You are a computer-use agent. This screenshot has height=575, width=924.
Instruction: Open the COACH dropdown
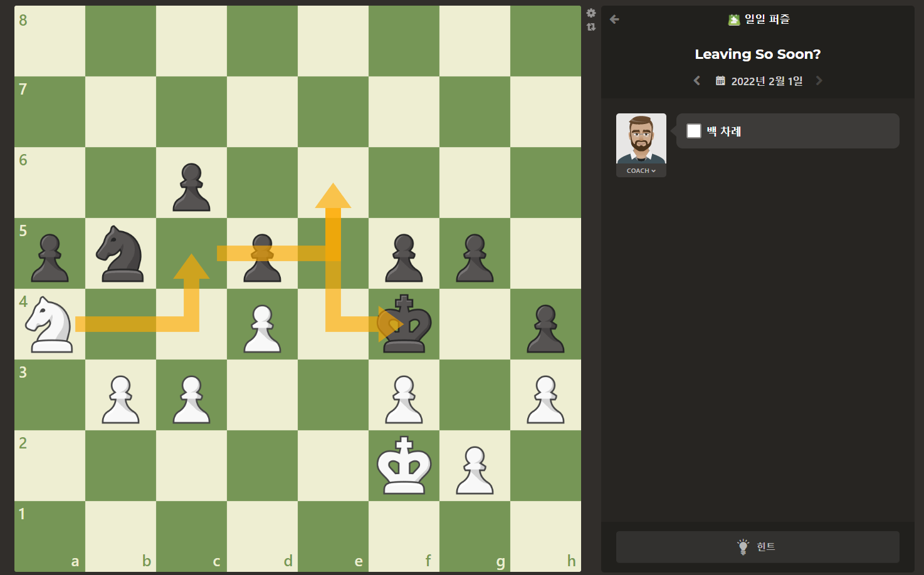(641, 170)
